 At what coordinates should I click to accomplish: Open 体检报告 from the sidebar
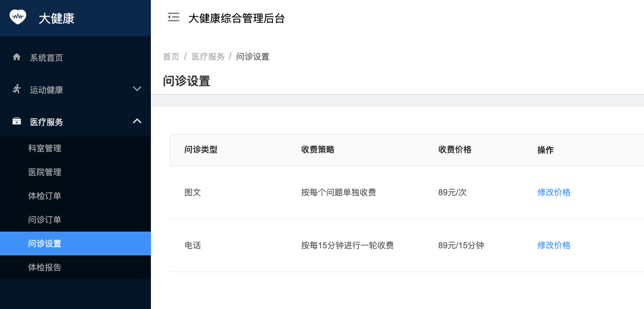pos(45,267)
